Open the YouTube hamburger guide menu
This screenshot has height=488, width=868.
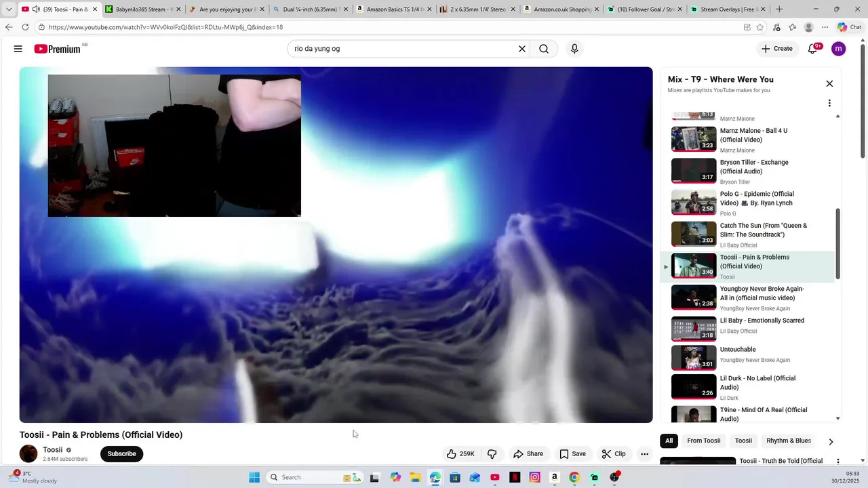coord(18,49)
